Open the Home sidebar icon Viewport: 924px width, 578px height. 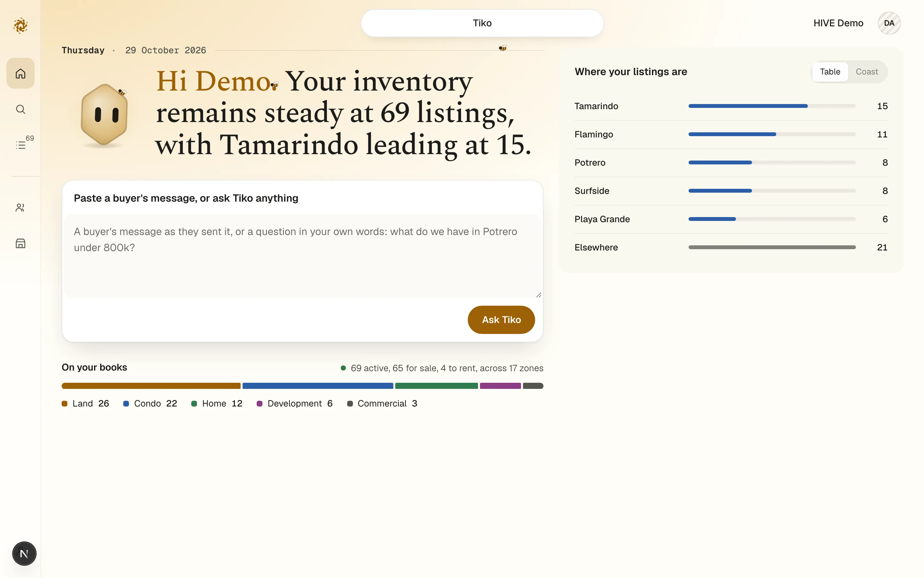(21, 74)
